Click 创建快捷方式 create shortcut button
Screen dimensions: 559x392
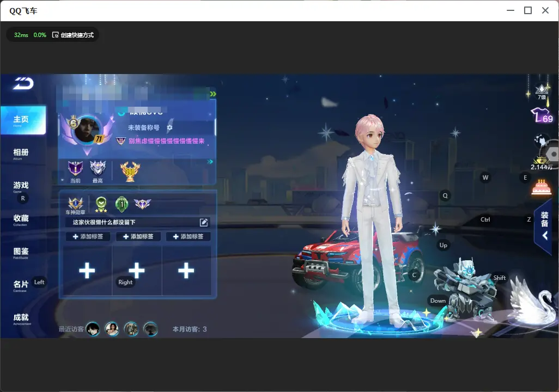(73, 35)
